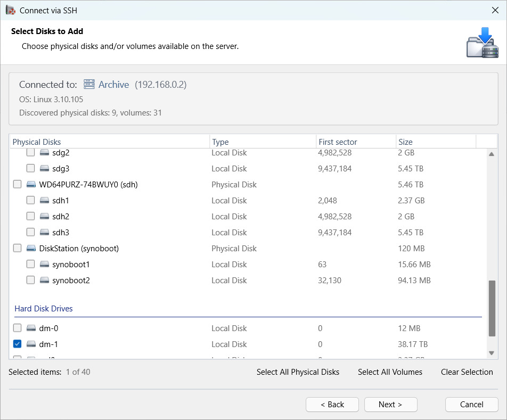
Task: Click the sdh3 disk icon
Action: tap(44, 232)
